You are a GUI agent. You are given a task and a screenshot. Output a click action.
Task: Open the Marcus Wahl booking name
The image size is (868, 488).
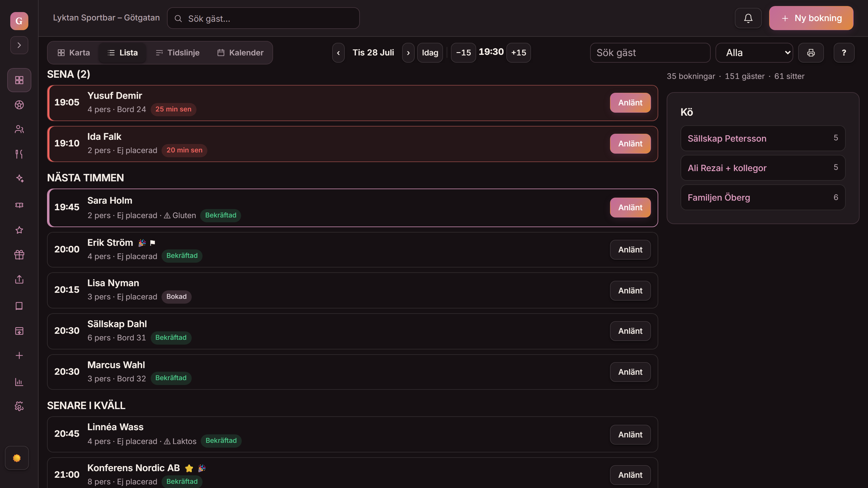[116, 365]
